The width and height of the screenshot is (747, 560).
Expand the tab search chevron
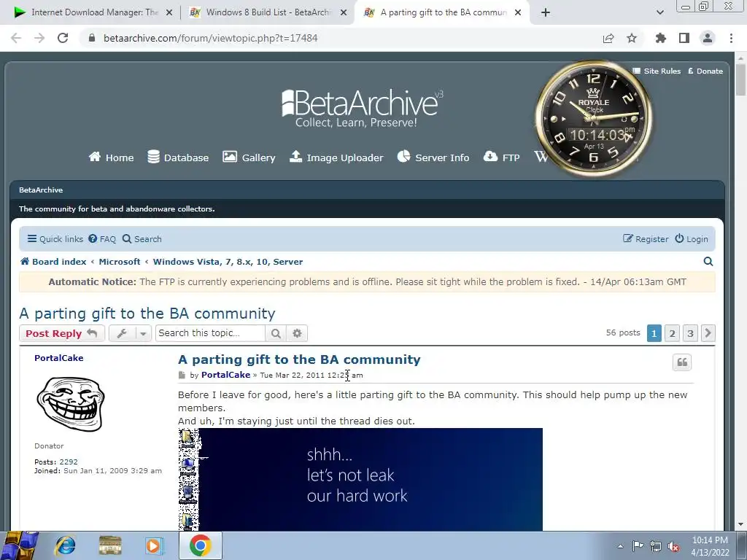pos(659,12)
